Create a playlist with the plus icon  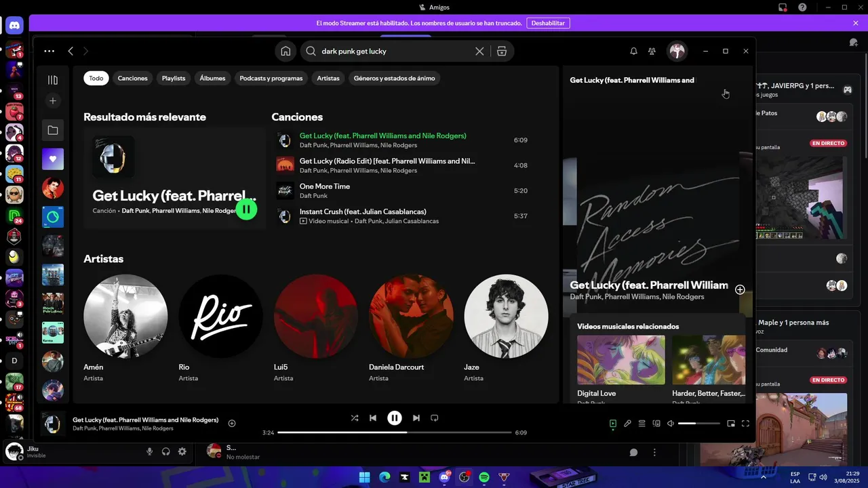53,101
